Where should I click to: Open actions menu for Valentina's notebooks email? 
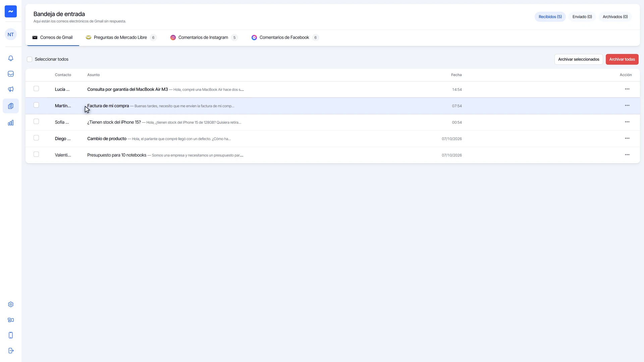tap(627, 155)
